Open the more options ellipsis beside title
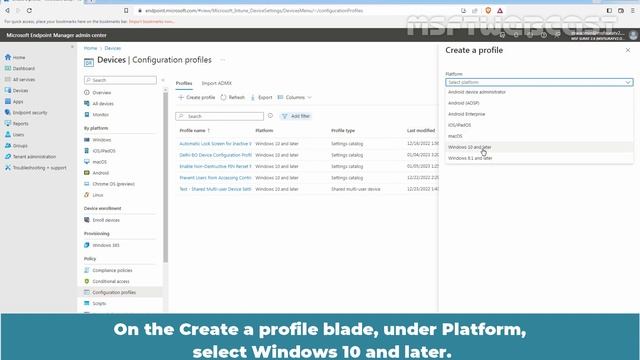Viewport: 640px width, 360px height. coord(223,60)
